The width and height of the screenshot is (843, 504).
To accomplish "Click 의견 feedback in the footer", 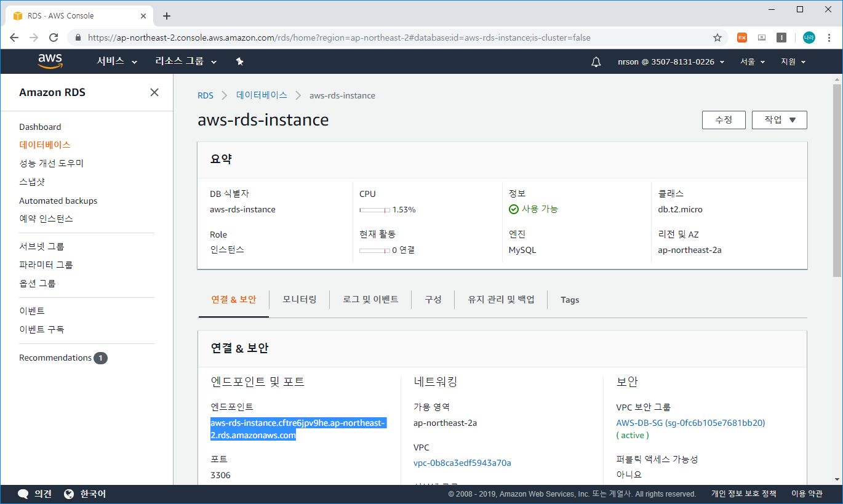I will (43, 494).
